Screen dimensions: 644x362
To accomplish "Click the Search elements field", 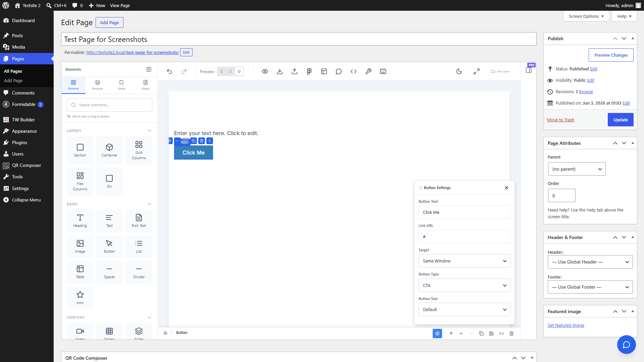I will [109, 105].
